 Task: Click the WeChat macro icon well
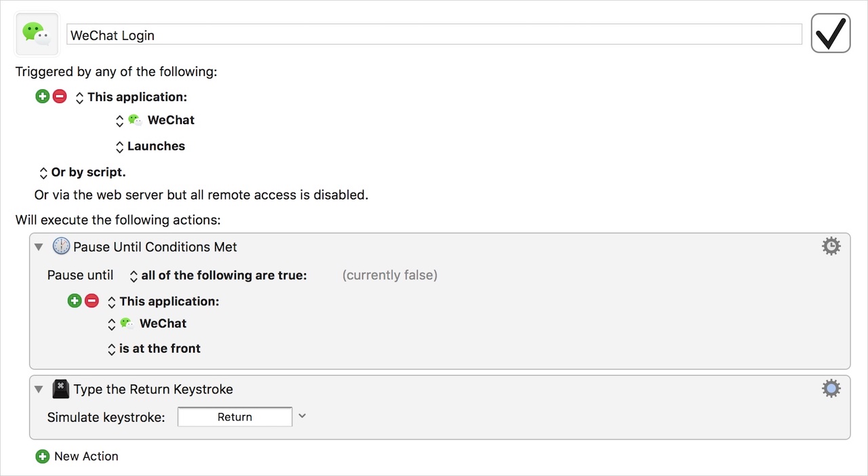click(x=37, y=34)
